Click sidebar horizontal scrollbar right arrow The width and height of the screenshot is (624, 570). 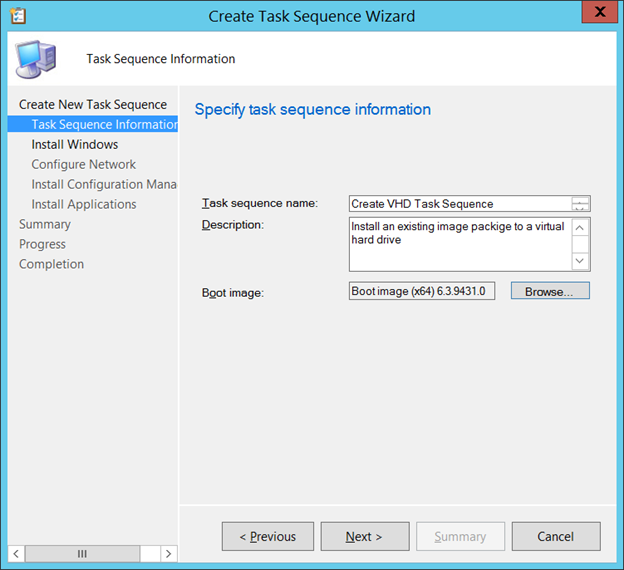168,553
